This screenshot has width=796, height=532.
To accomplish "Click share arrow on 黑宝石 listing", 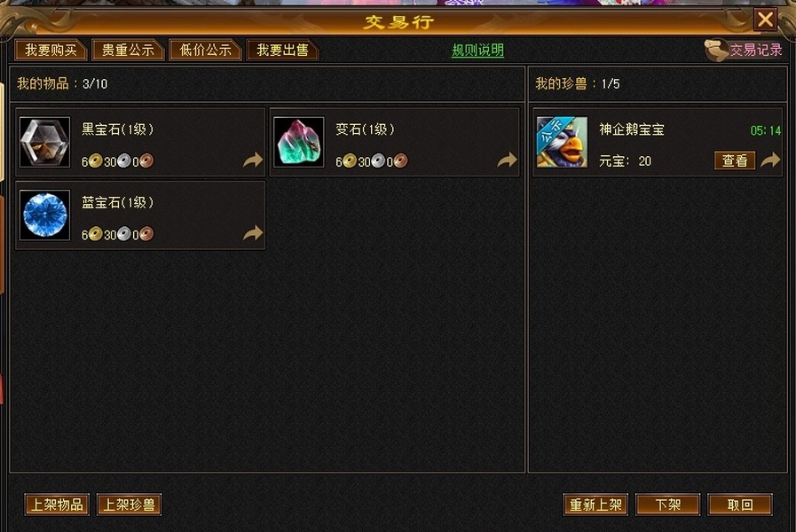I will 253,160.
